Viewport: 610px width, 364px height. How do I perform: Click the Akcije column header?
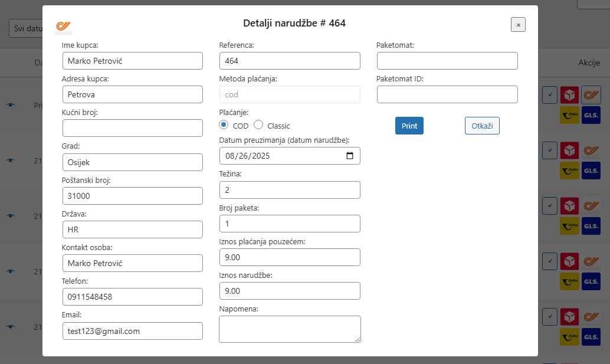point(589,63)
